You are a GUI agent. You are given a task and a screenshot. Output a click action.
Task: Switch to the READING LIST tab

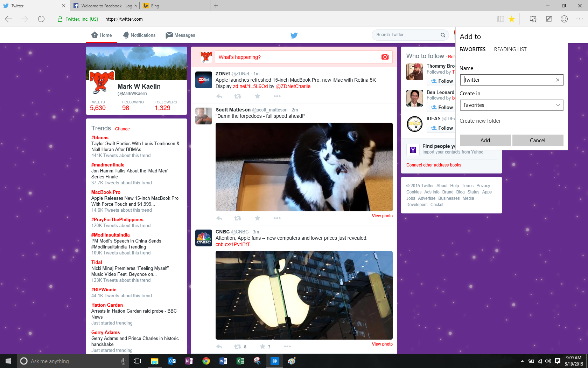(x=510, y=49)
